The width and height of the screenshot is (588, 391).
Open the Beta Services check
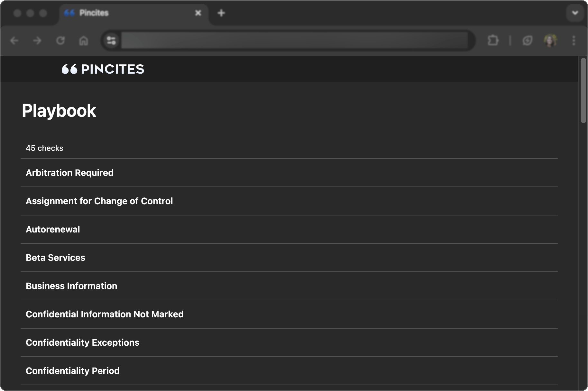56,258
